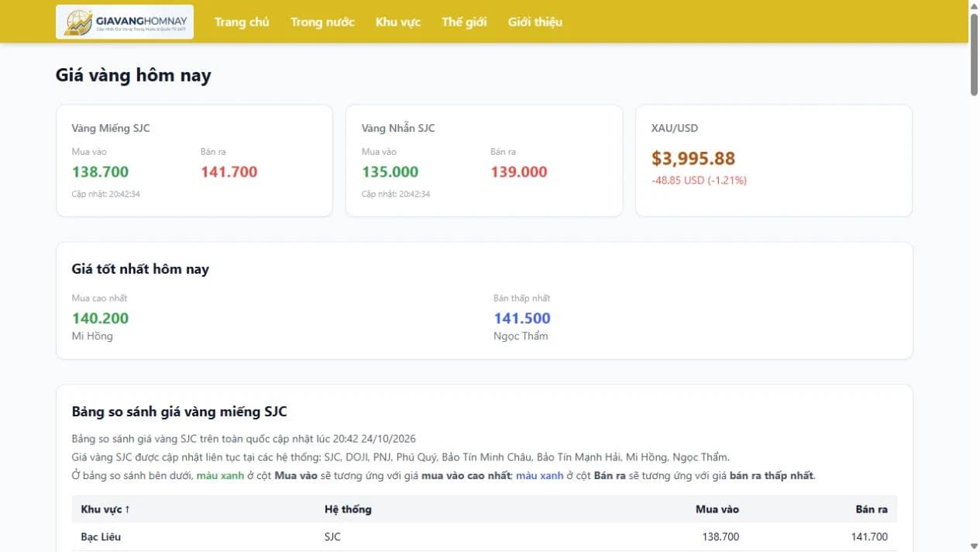Click the XAU/USD card label
Screen dimensions: 980x552
point(675,128)
